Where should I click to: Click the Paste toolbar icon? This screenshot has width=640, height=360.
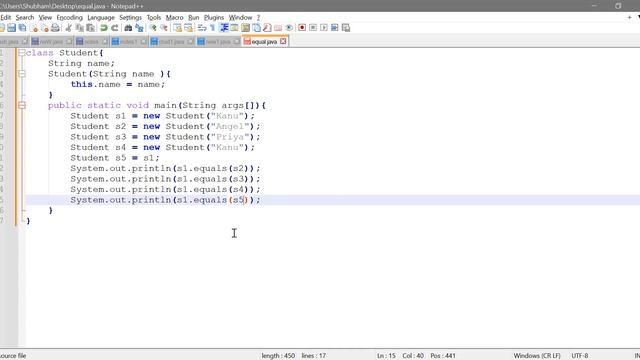[x=91, y=28]
